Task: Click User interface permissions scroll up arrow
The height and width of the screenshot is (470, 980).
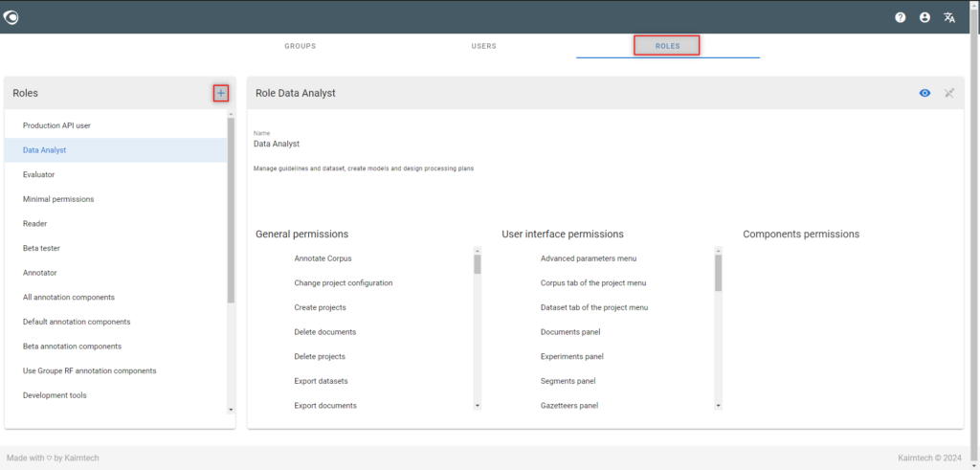Action: pos(718,250)
